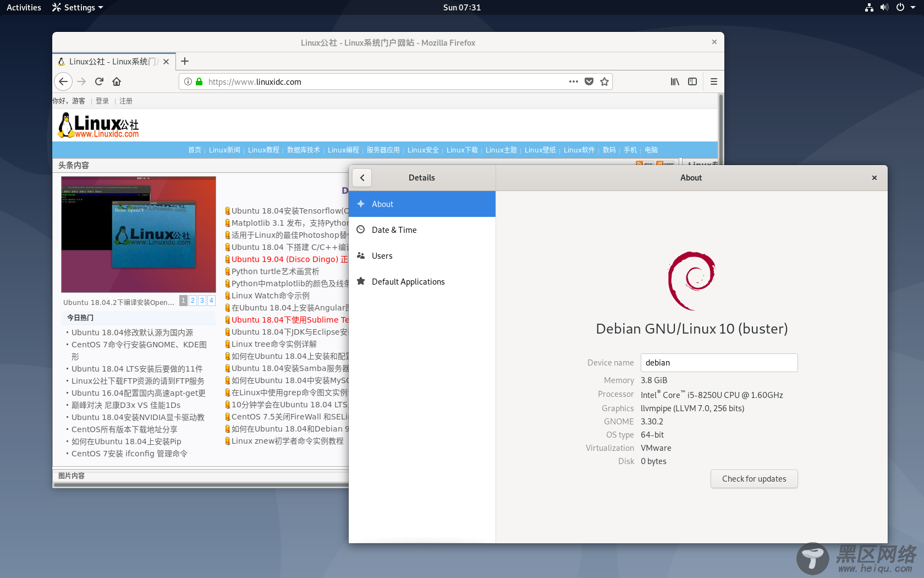The height and width of the screenshot is (578, 924).
Task: Bookmark this page with star icon
Action: 604,81
